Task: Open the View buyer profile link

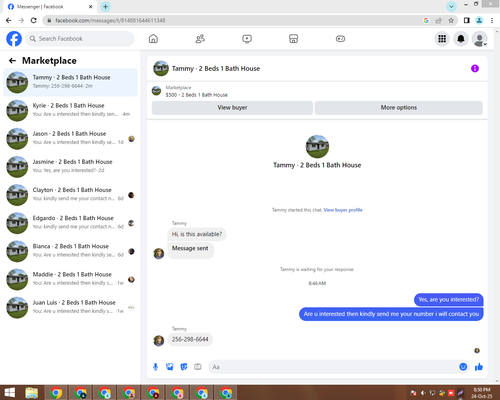Action: tap(343, 210)
